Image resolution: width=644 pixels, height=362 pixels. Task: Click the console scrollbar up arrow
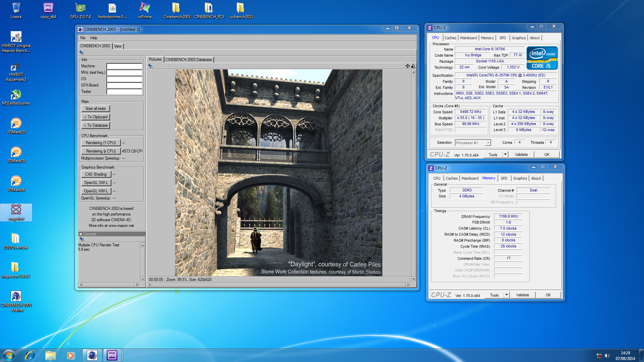click(x=143, y=245)
